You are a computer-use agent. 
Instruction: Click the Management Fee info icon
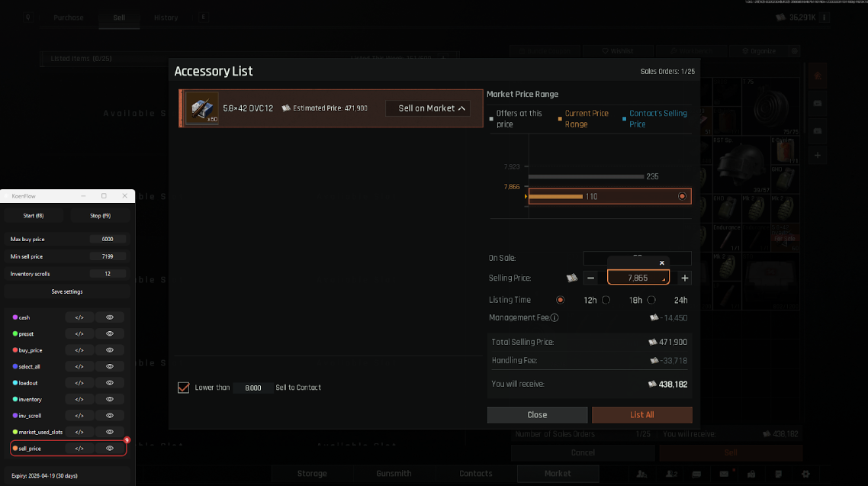pyautogui.click(x=555, y=318)
